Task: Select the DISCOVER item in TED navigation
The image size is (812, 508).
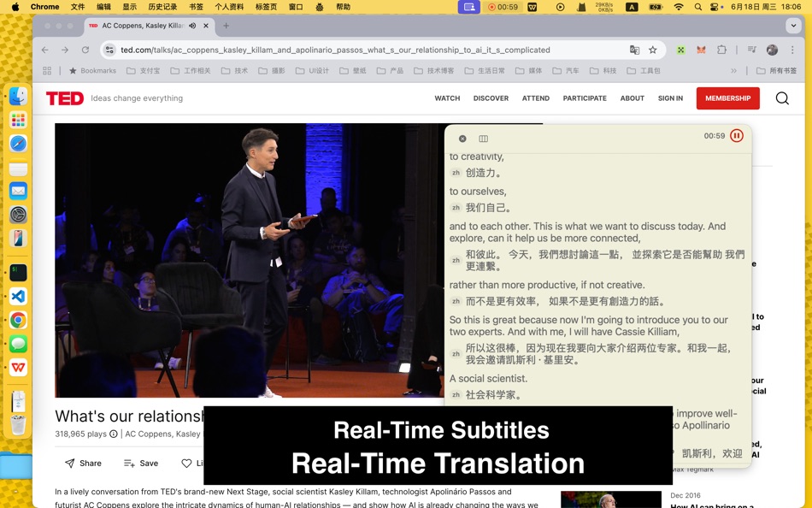Action: (491, 98)
